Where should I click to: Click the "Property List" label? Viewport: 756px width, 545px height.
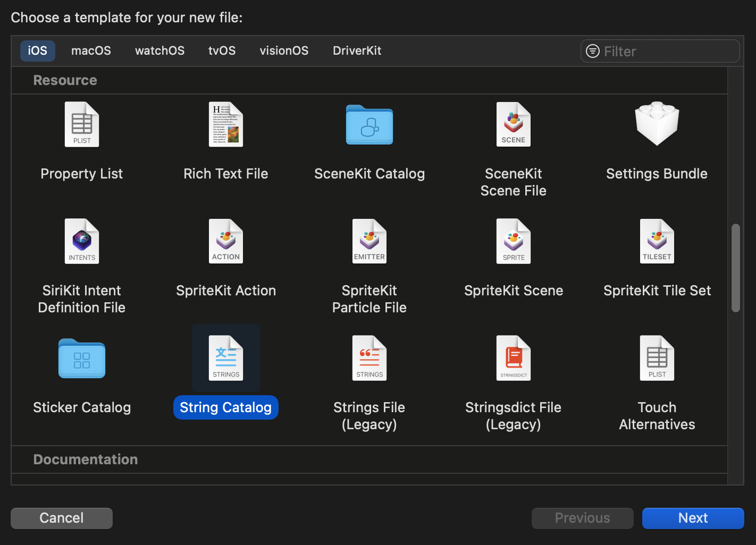(x=82, y=174)
